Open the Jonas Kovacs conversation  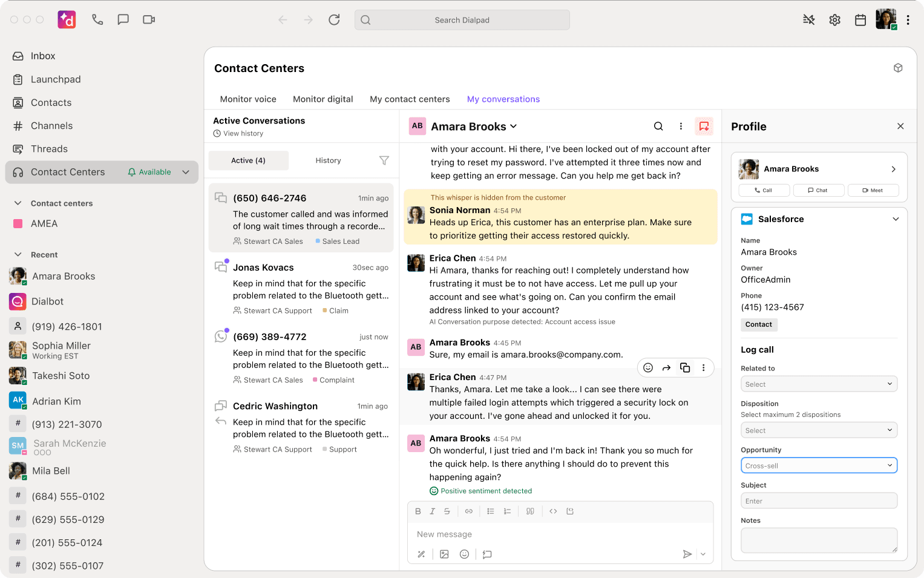(x=301, y=289)
